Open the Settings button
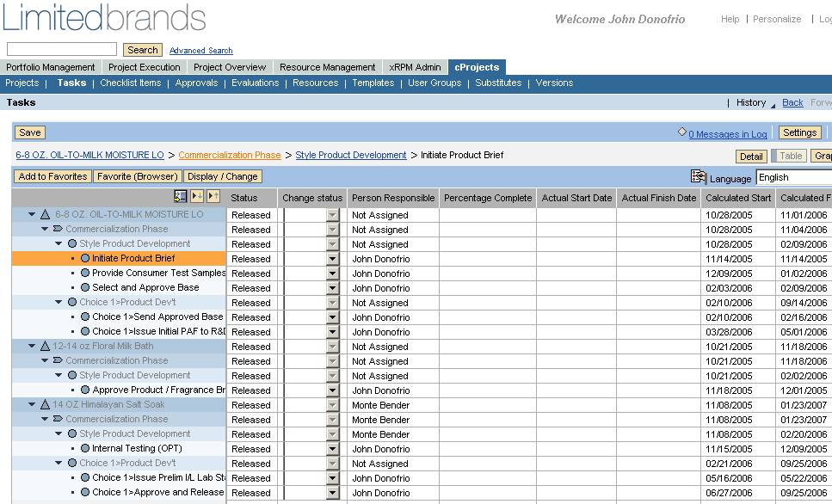832x504 pixels. point(799,132)
